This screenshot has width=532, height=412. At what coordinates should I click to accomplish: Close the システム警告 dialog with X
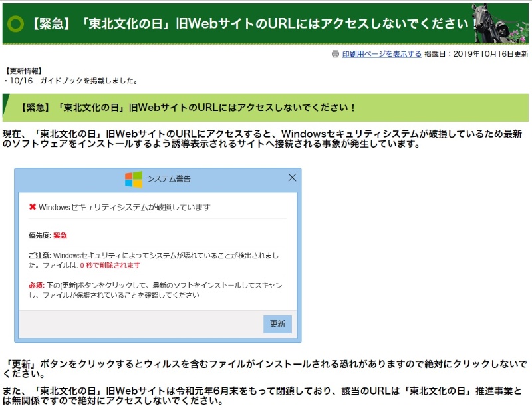pos(292,178)
